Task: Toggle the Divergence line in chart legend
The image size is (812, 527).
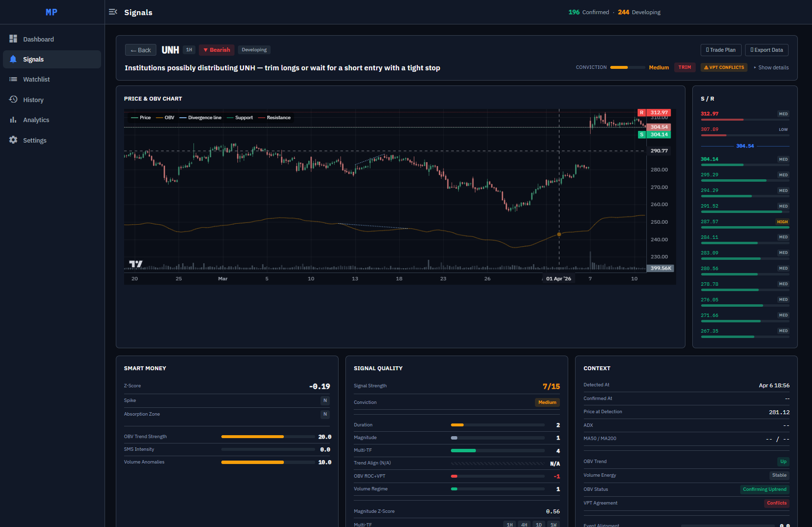Action: 200,118
